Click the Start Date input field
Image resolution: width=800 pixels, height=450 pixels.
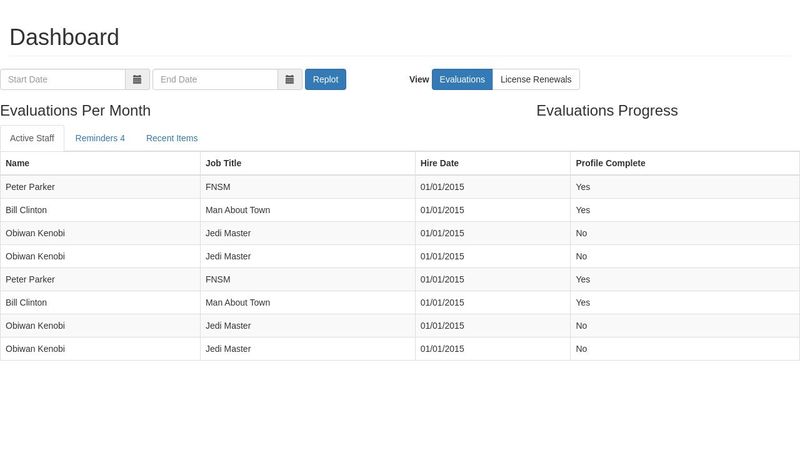pyautogui.click(x=63, y=79)
